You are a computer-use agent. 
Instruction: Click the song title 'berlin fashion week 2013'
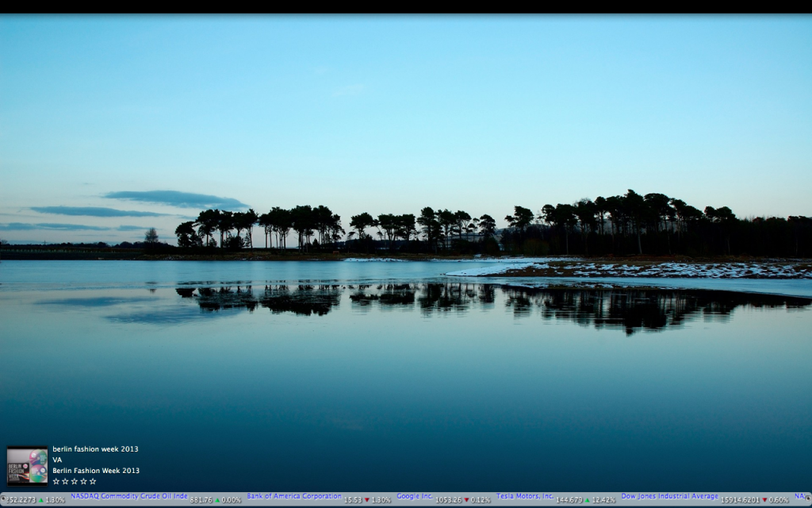[x=95, y=449]
